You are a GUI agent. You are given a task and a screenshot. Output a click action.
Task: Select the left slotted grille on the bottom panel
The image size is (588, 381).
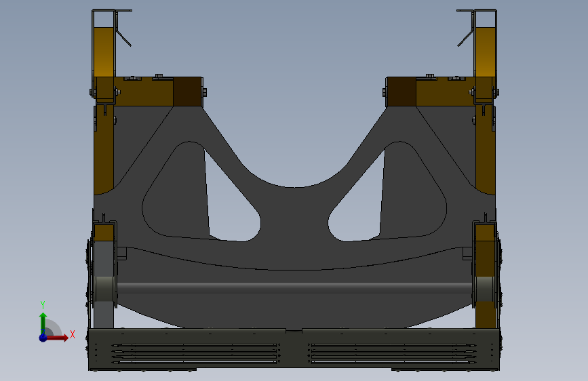(195, 354)
